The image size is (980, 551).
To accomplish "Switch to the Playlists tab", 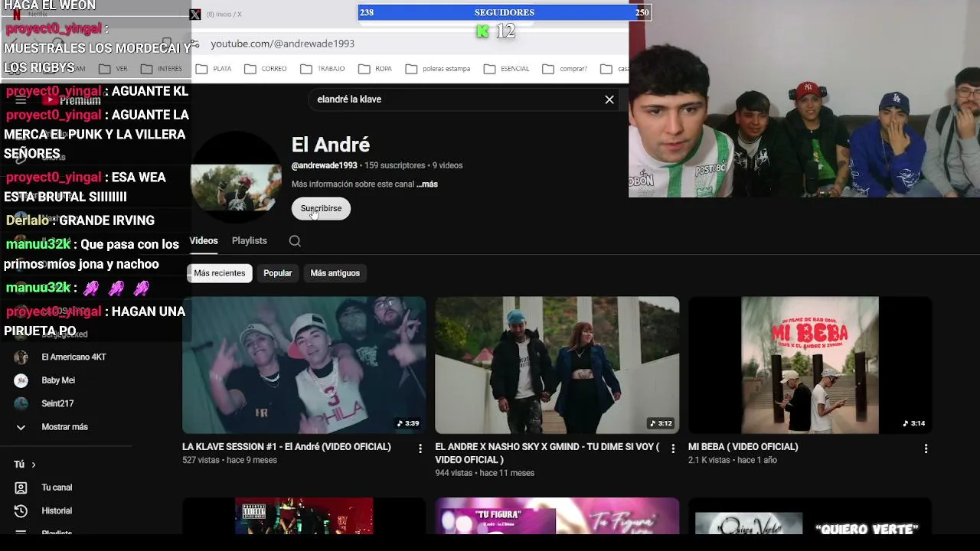I will coord(250,241).
